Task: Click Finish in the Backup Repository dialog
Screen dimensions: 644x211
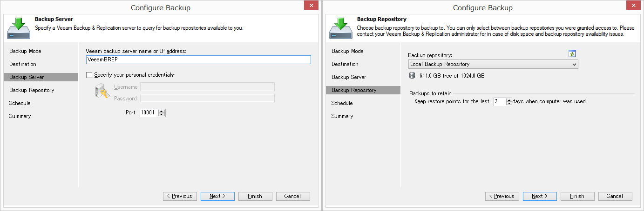Action: pos(577,196)
